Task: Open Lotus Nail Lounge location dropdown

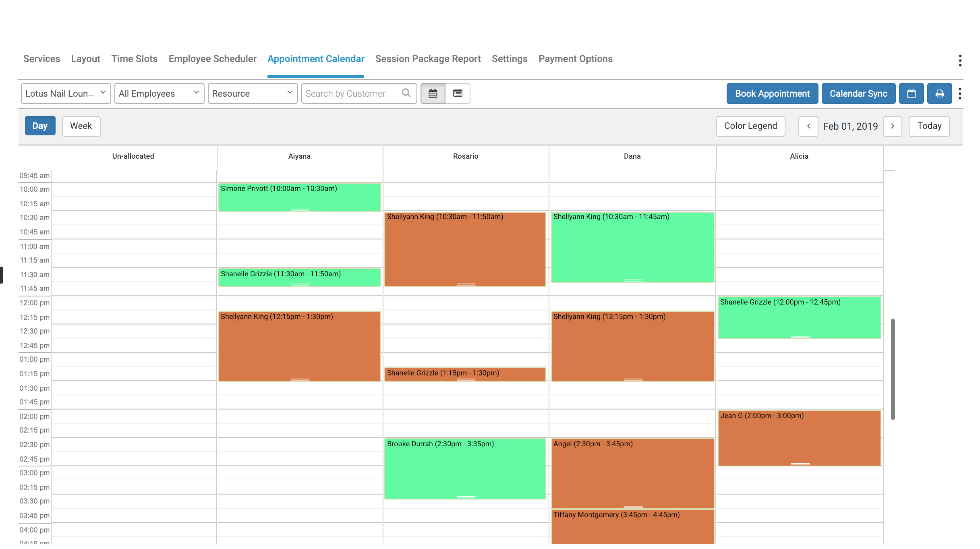Action: click(x=66, y=93)
